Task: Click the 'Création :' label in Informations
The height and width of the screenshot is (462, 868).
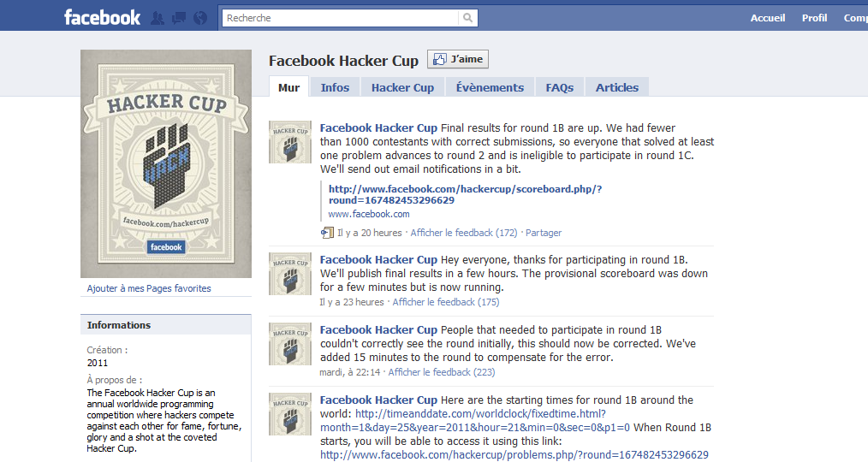Action: point(107,350)
